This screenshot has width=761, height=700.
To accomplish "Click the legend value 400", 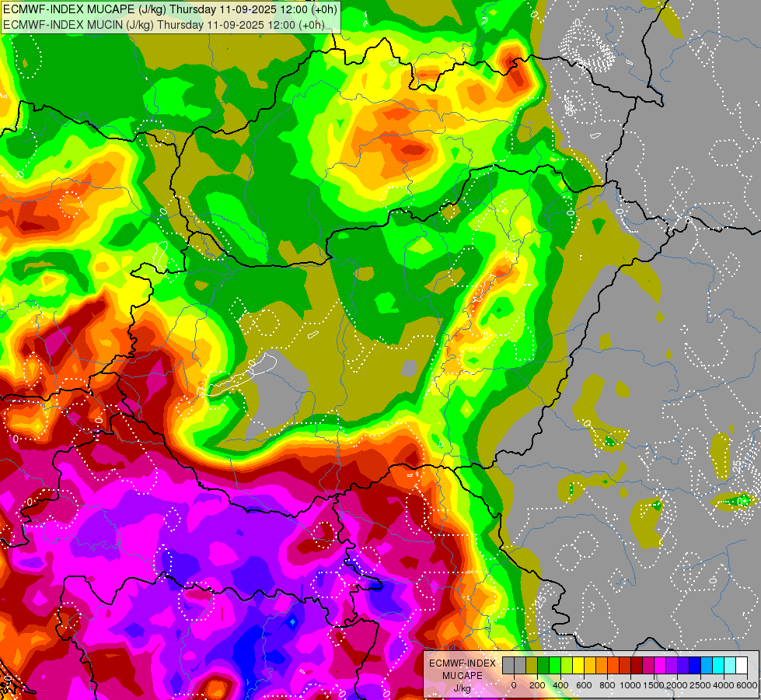I will point(560,685).
